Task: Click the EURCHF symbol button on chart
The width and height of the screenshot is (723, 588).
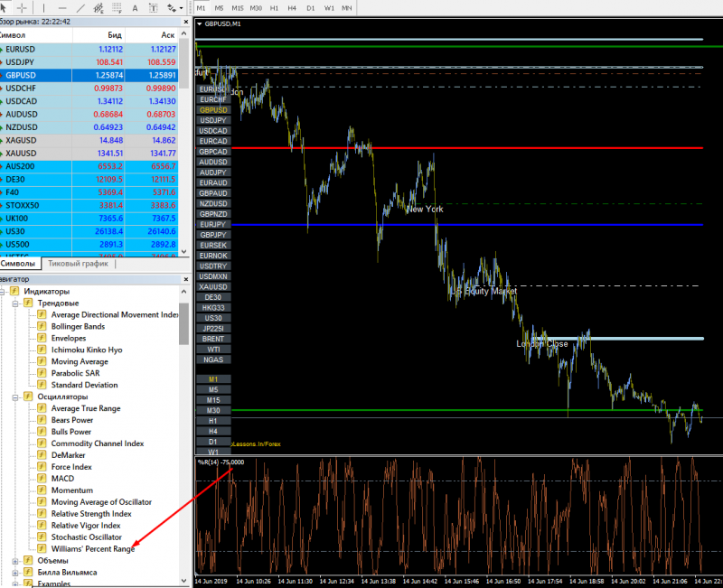Action: (213, 99)
